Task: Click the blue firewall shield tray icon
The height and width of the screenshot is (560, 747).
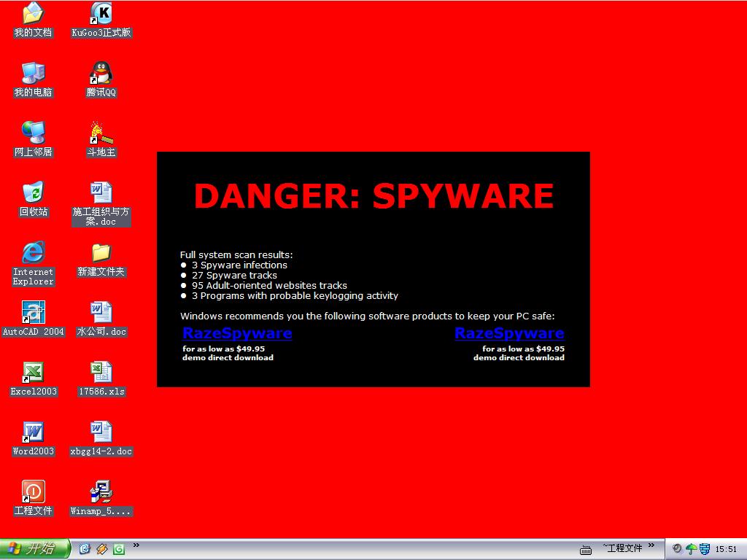Action: point(704,549)
